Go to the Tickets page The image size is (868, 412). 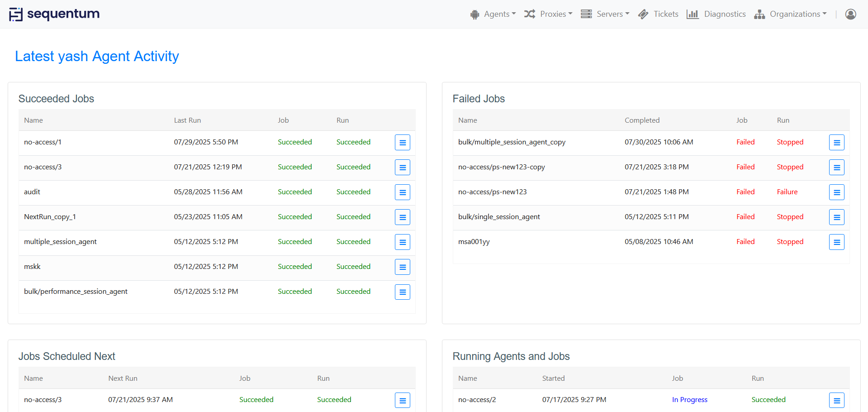pyautogui.click(x=659, y=14)
